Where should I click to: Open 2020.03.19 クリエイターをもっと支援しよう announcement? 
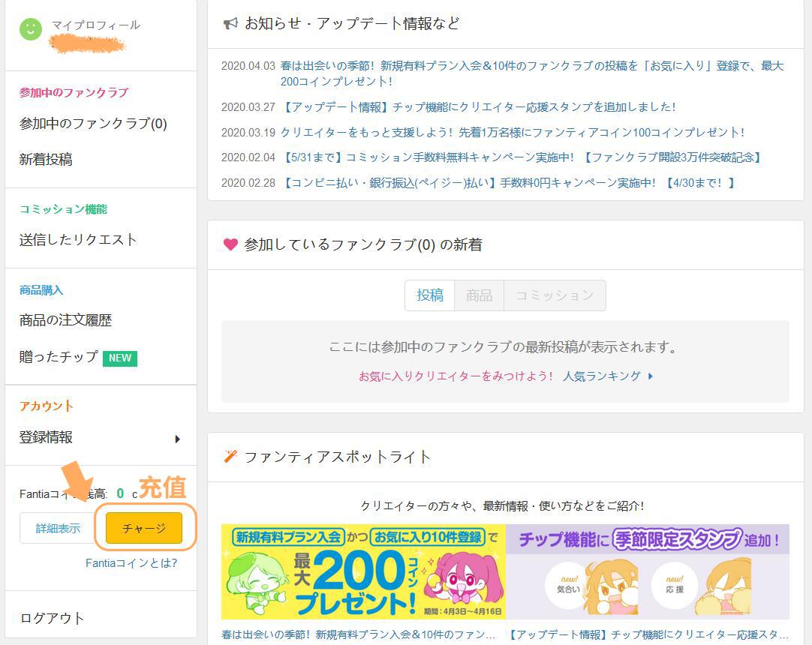click(512, 133)
